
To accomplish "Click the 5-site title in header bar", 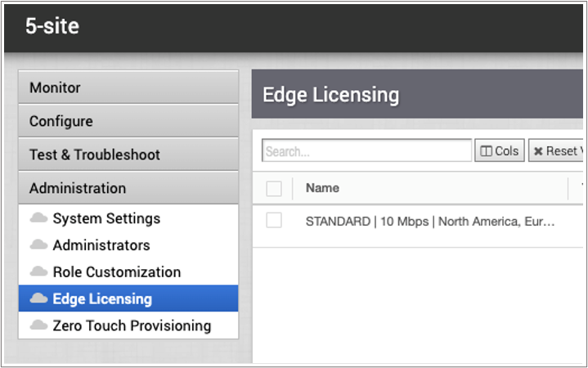I will tap(52, 26).
